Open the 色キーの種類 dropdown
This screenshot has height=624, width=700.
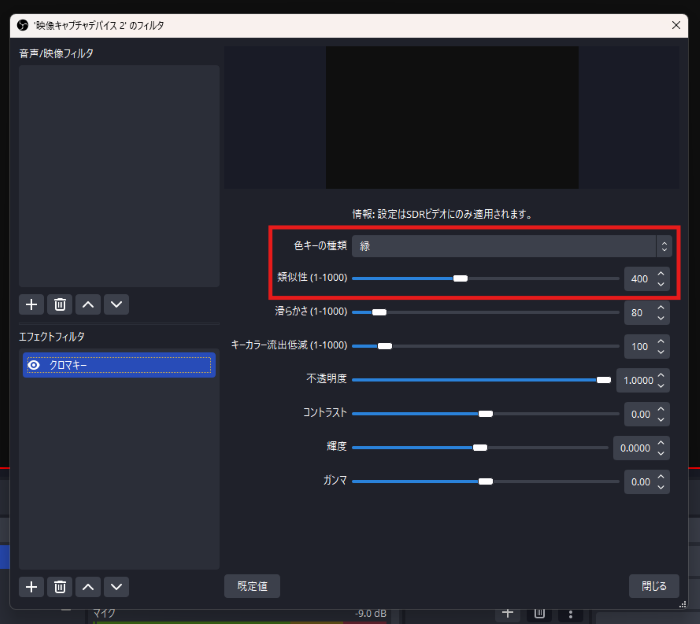[x=512, y=246]
